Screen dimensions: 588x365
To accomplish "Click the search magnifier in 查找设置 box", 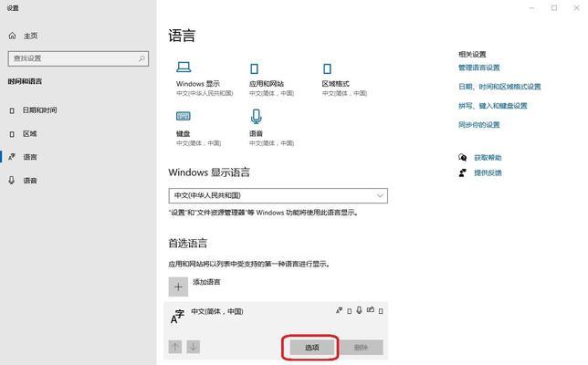I will pyautogui.click(x=142, y=58).
